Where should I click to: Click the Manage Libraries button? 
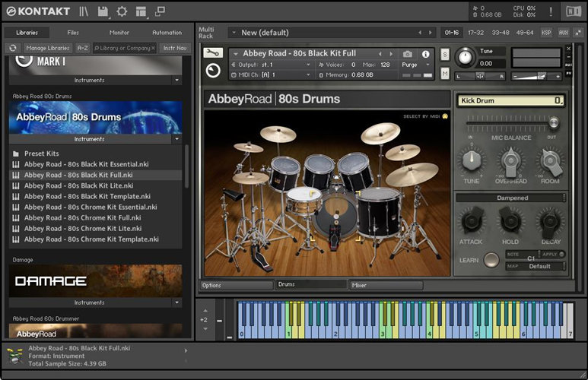point(47,48)
